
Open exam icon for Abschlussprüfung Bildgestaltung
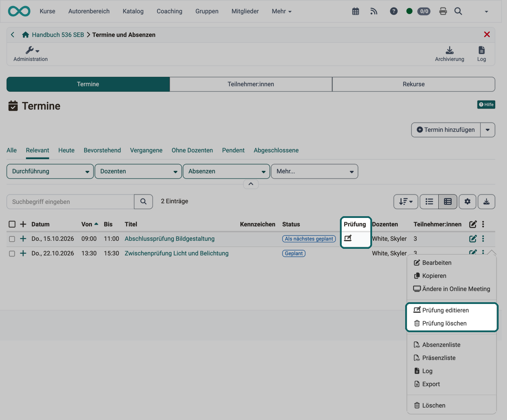(348, 238)
